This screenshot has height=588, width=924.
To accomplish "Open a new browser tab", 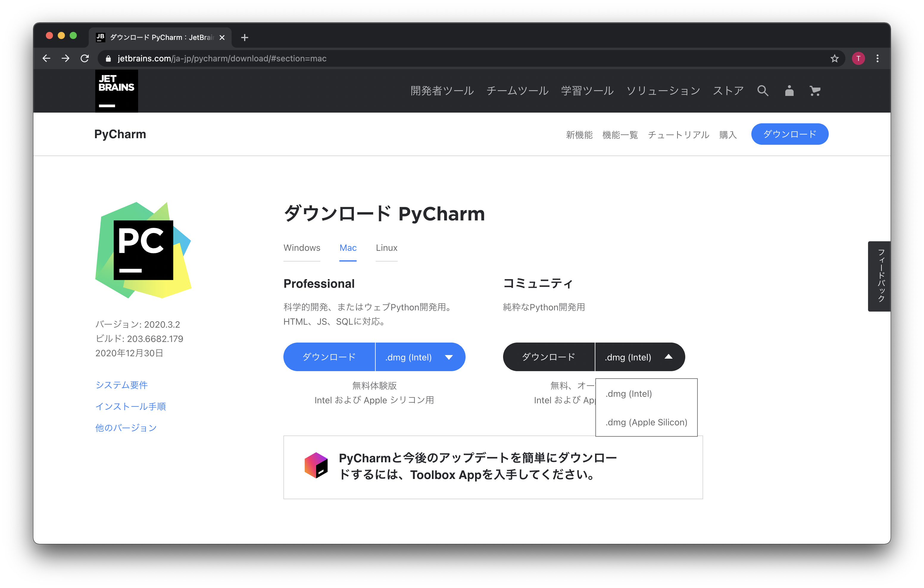I will tap(245, 38).
